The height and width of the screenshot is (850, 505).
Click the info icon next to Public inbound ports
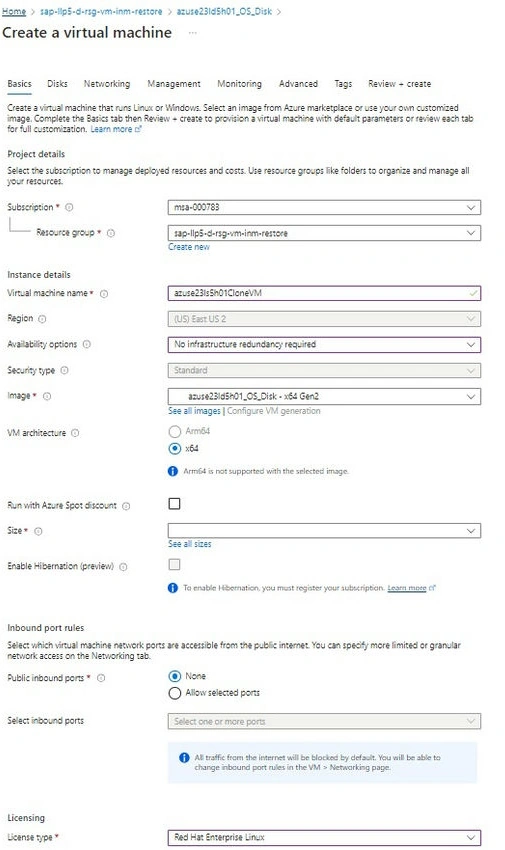coord(101,678)
